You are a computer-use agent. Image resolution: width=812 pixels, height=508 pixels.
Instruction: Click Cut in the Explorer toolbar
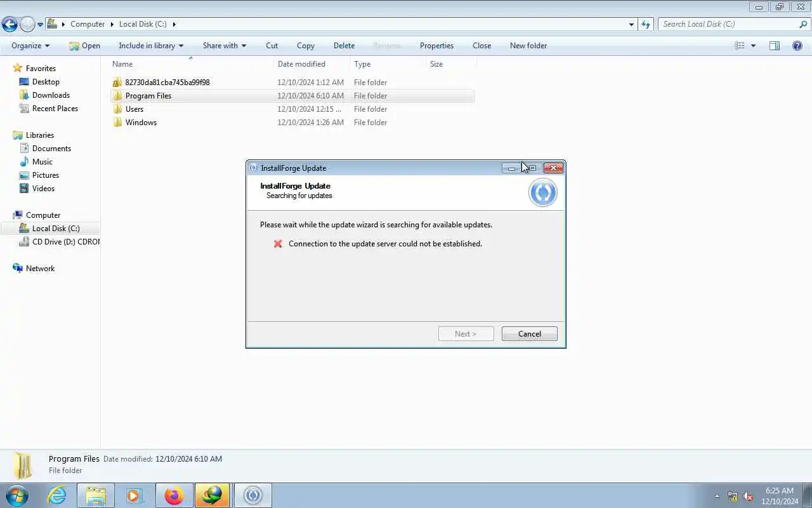272,46
